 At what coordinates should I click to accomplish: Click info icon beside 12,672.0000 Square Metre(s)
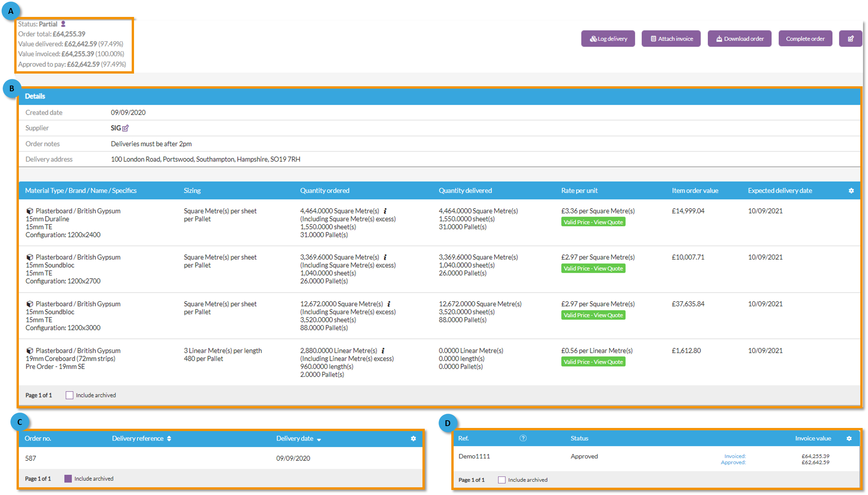(389, 304)
